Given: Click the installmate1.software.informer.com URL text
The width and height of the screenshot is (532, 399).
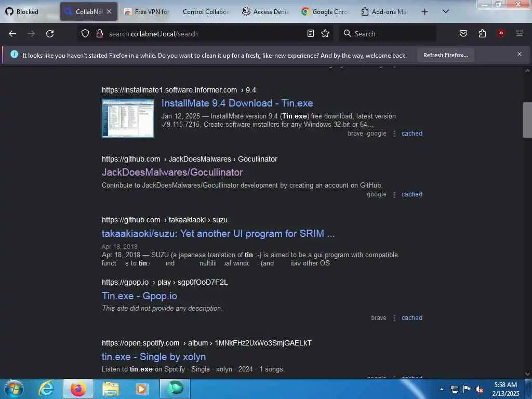Looking at the screenshot, I should click(x=169, y=90).
